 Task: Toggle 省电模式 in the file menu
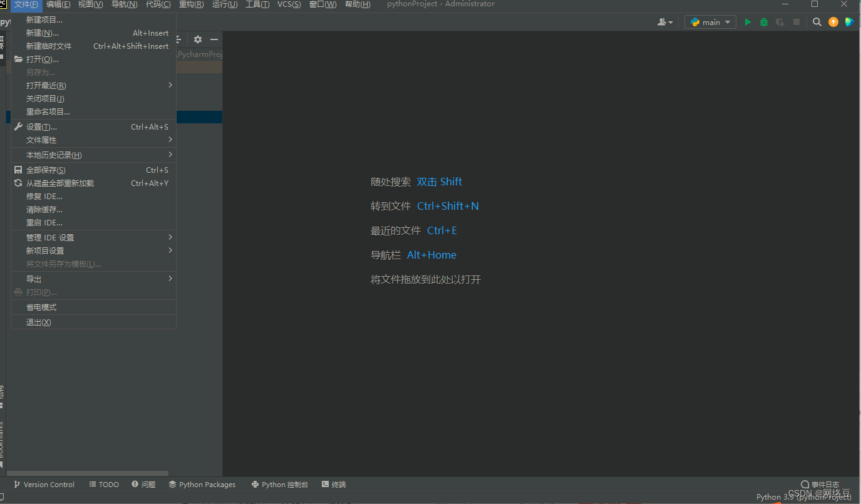coord(94,307)
